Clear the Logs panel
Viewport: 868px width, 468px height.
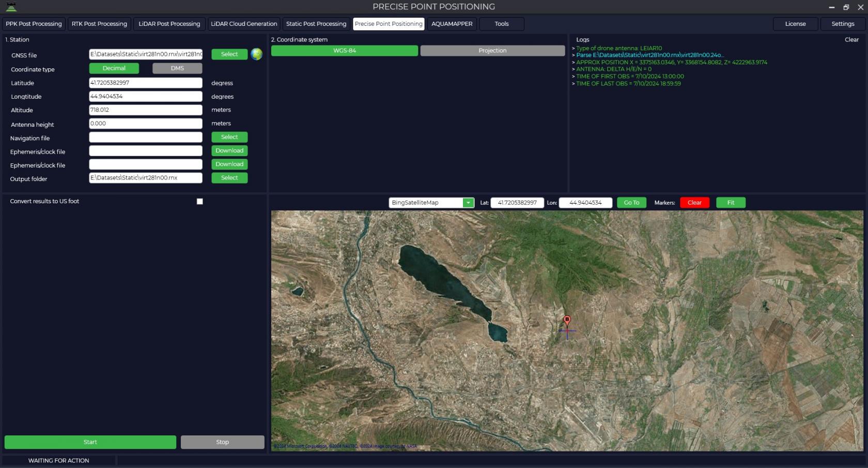click(851, 40)
